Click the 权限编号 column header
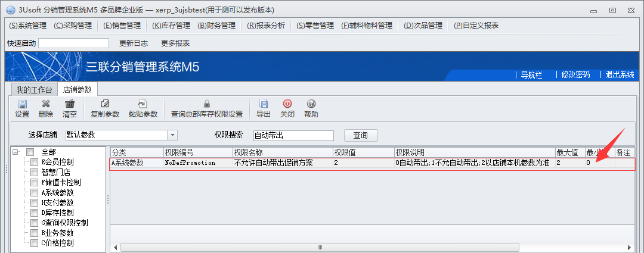Screen dimensions: 644x253 click(198, 152)
